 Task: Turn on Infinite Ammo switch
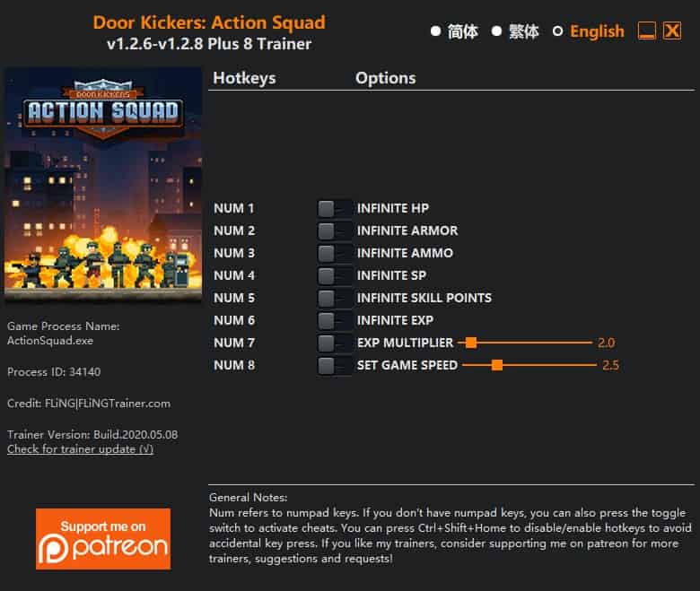pos(334,253)
